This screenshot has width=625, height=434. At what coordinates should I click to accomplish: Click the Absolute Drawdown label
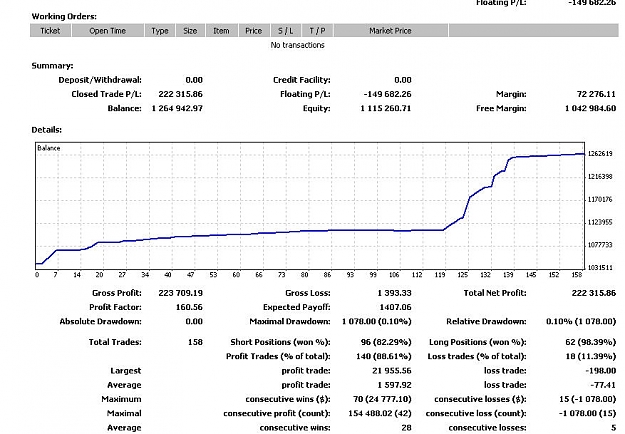click(x=100, y=322)
